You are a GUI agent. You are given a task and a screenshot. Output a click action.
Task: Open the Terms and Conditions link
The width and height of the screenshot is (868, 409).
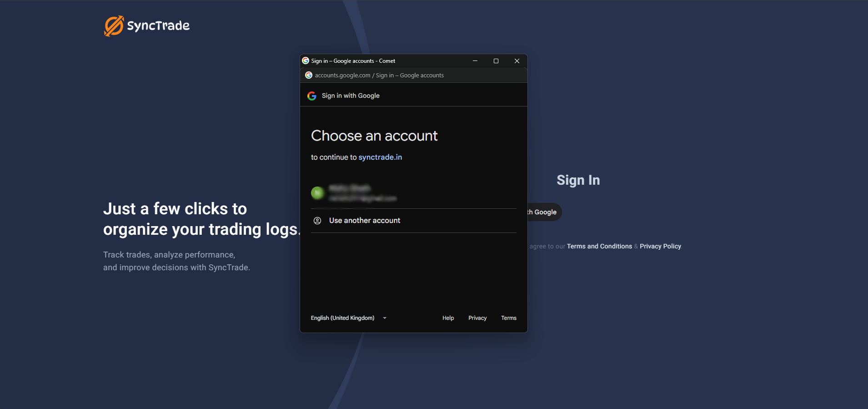[599, 246]
